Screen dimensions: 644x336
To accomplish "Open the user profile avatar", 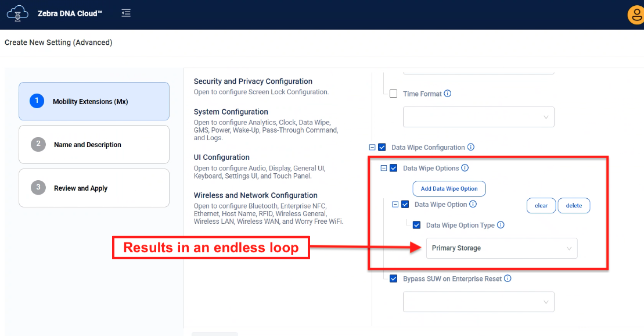I will point(635,15).
